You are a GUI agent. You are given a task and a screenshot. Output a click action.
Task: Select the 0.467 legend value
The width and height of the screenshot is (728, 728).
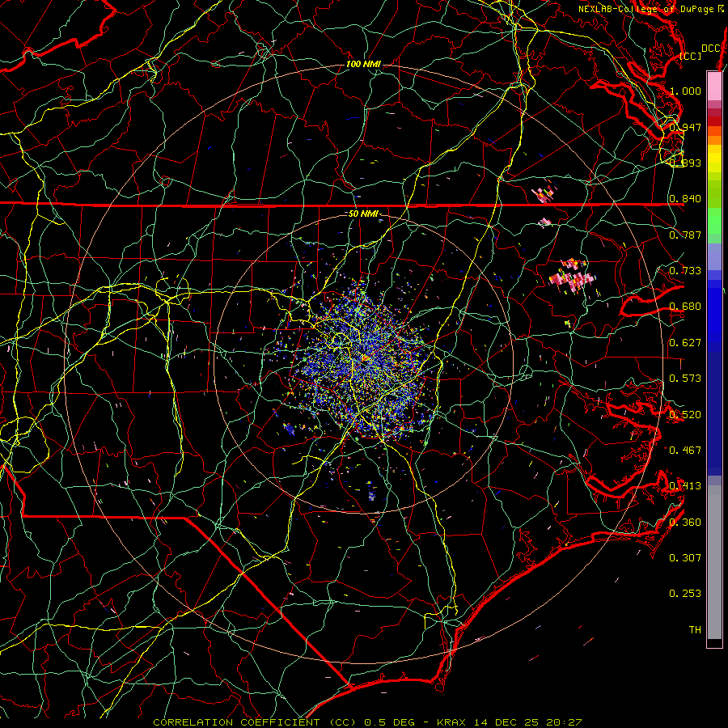[x=685, y=451]
